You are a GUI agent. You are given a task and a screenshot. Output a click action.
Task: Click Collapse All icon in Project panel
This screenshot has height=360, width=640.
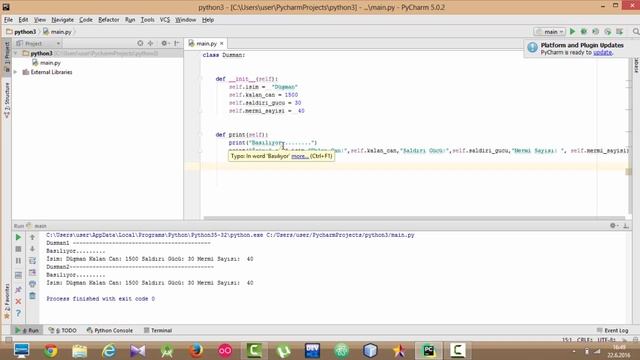pos(151,43)
